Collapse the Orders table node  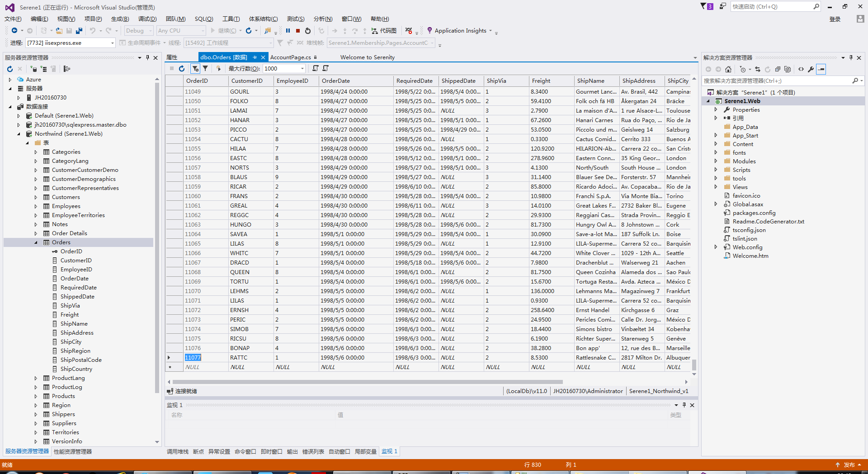[x=36, y=242]
